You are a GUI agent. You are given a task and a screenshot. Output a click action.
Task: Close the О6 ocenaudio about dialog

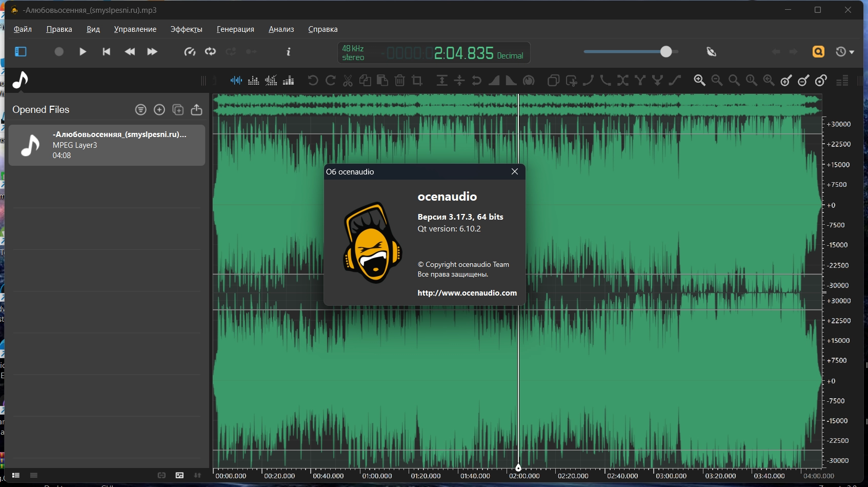[514, 172]
